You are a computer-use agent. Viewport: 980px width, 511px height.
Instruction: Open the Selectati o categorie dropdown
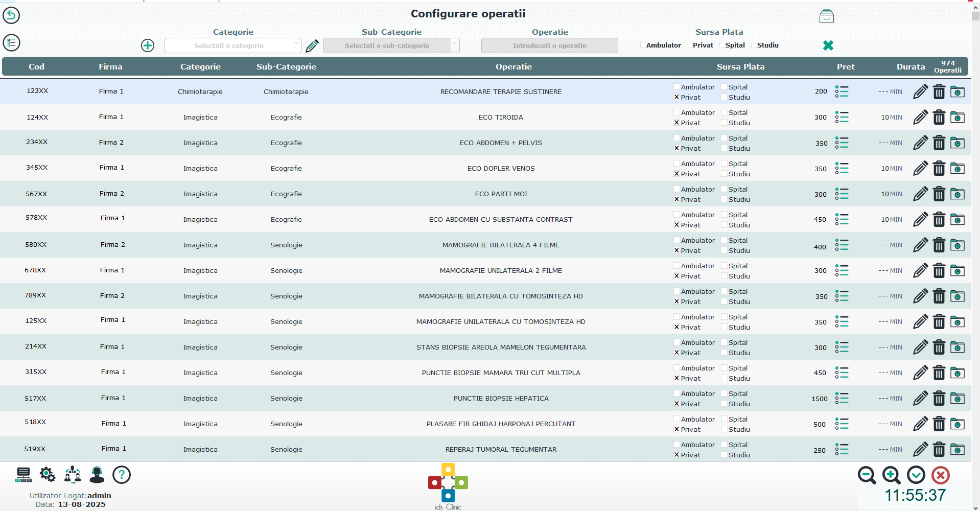[233, 45]
